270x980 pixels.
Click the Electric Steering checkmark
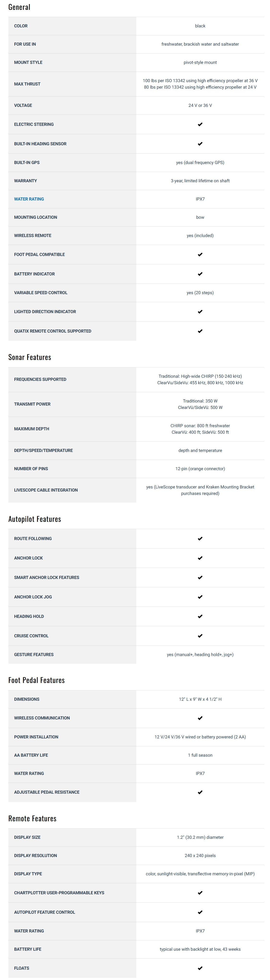[200, 124]
